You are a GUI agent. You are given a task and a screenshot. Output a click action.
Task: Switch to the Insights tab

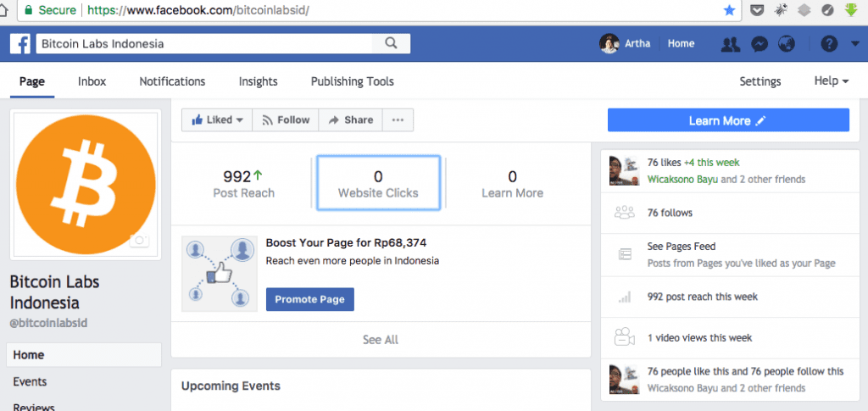pyautogui.click(x=258, y=81)
